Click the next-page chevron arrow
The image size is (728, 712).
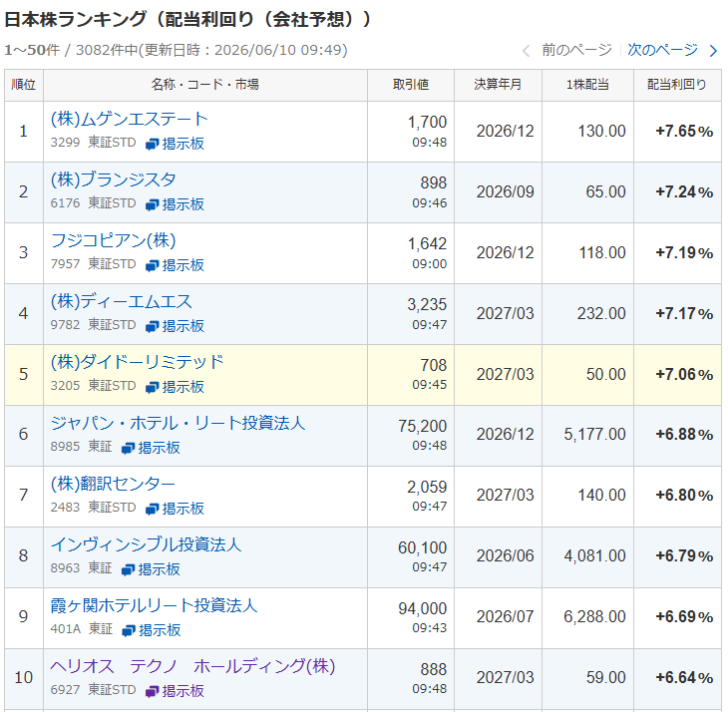[714, 51]
